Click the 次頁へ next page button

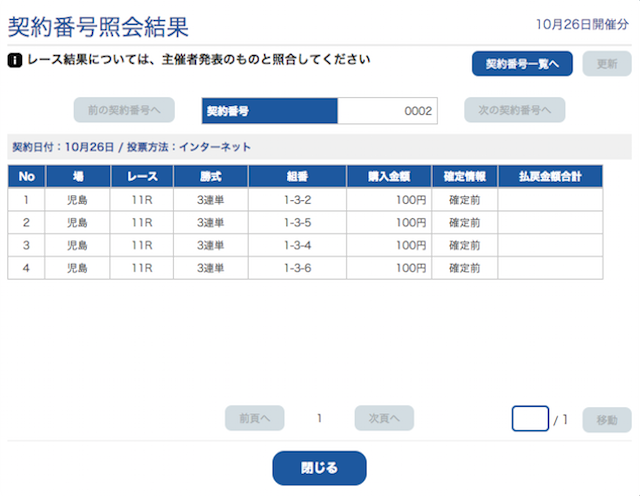[x=384, y=418]
